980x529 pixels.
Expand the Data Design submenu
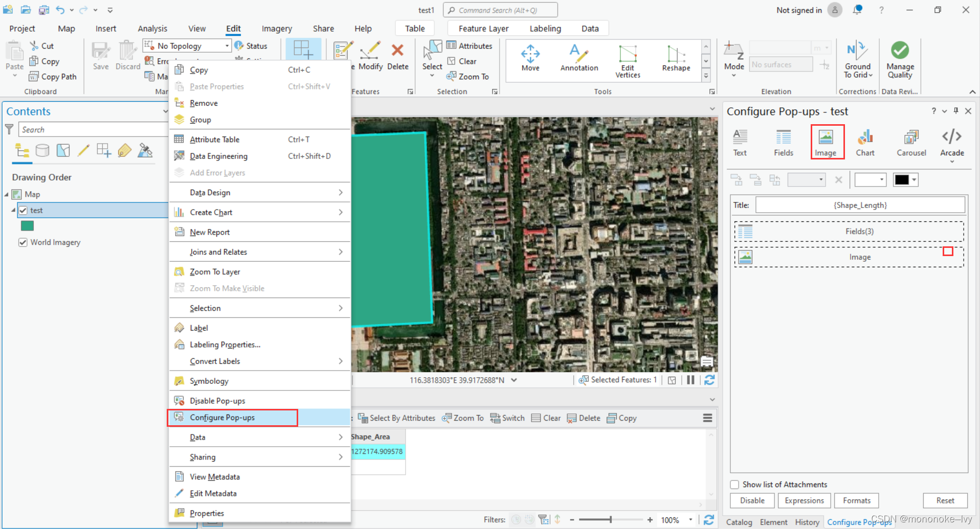pos(259,192)
